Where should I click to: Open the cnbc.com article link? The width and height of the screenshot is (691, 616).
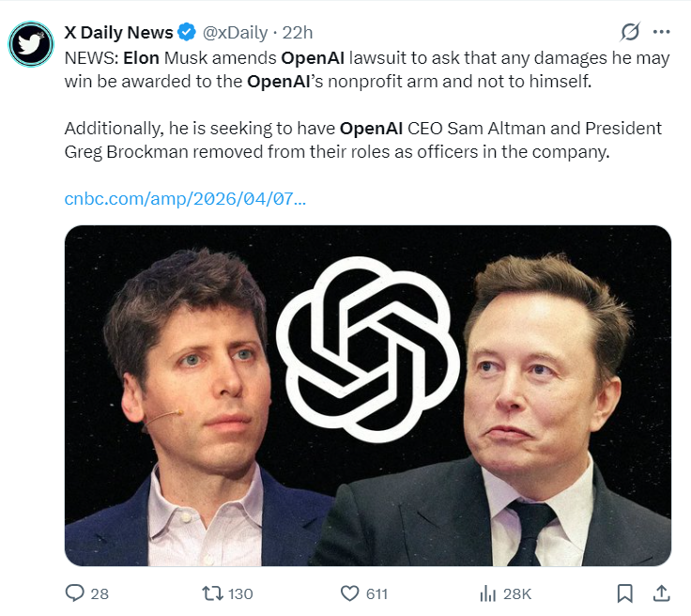pos(185,199)
